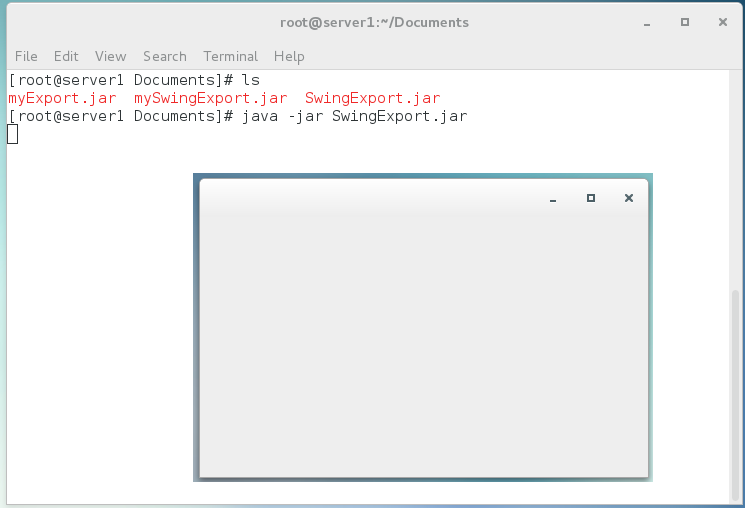Open the Help menu in terminal
This screenshot has height=508, width=745.
coord(289,56)
